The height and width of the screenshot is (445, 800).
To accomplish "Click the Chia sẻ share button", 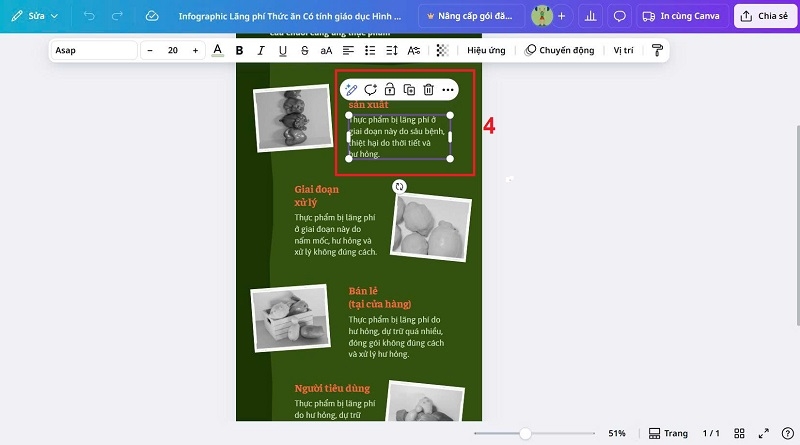I will pyautogui.click(x=765, y=16).
